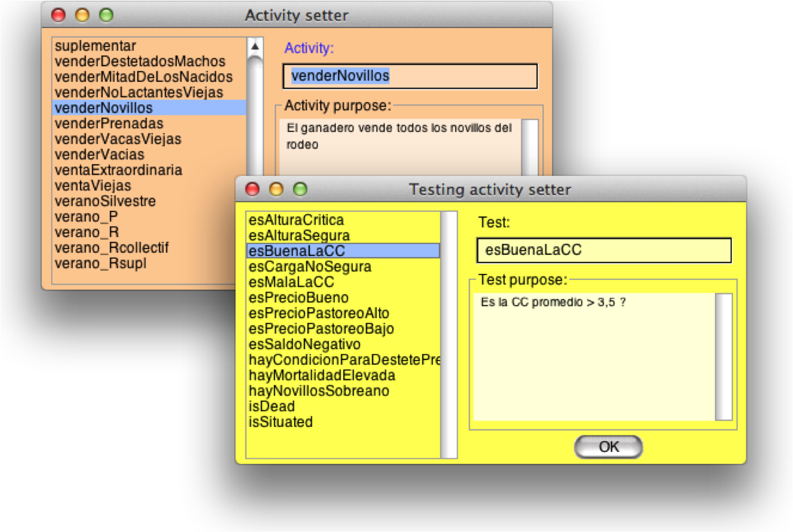Pick isSituated in the test list
This screenshot has height=532, width=793.
(x=280, y=422)
